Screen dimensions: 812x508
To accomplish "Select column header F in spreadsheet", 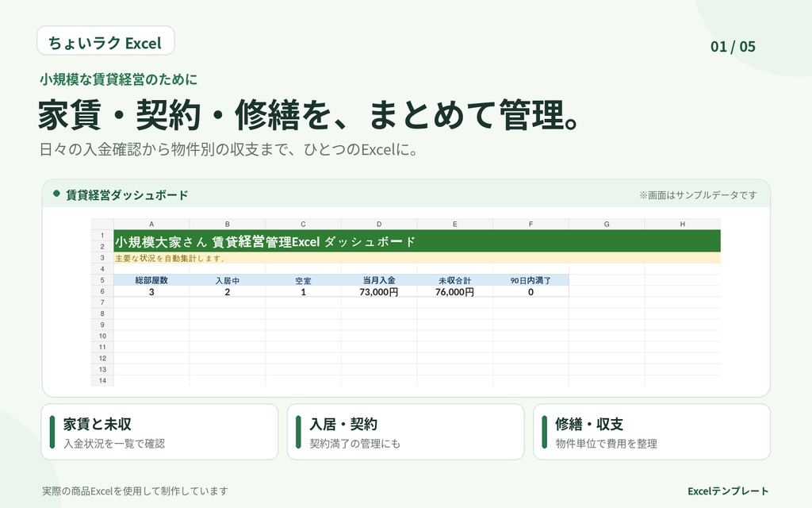I will 530,224.
